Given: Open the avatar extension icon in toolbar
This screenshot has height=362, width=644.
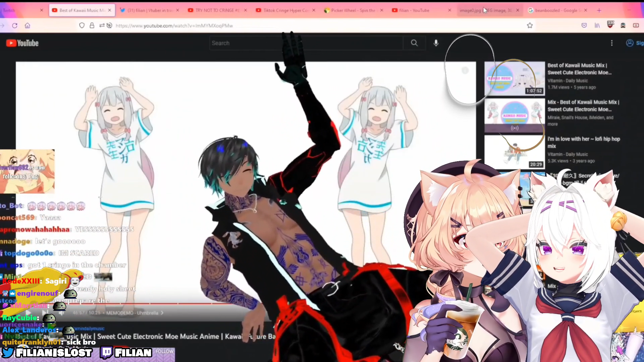Looking at the screenshot, I should coord(623,25).
